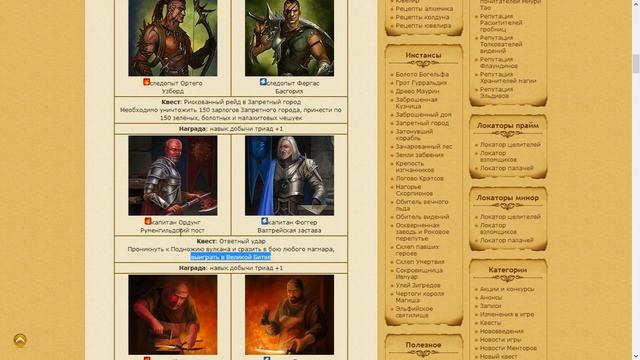Image resolution: width=640 pixels, height=360 pixels.
Task: Click quest title Ответный удар
Action: (x=242, y=241)
